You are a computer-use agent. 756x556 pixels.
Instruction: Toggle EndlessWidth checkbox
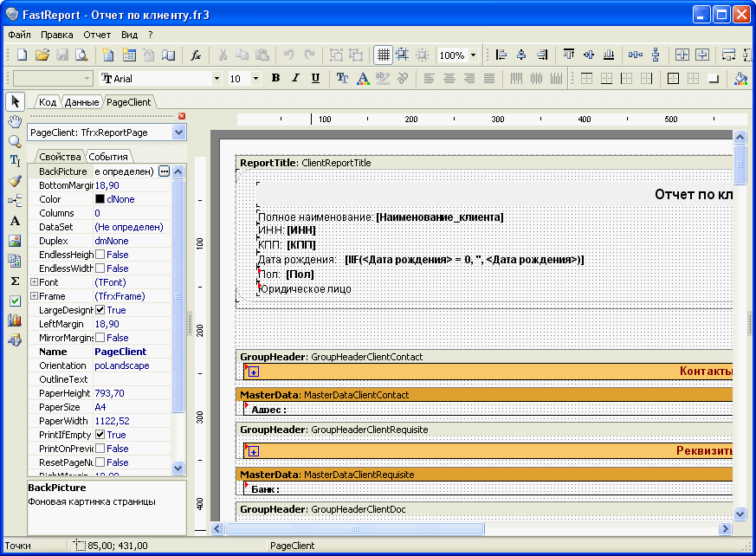pos(100,268)
